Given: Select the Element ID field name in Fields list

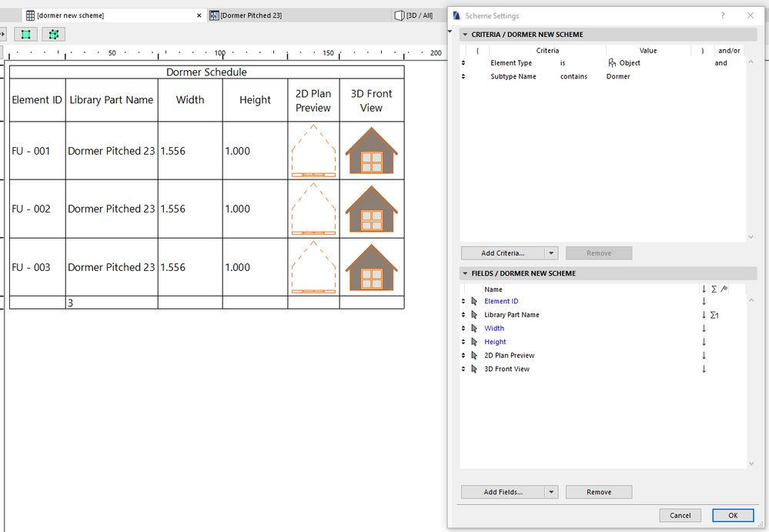Looking at the screenshot, I should (x=501, y=301).
